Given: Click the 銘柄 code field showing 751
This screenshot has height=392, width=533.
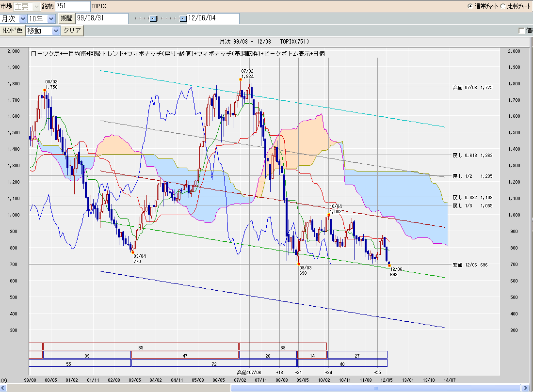Looking at the screenshot, I should coord(73,6).
